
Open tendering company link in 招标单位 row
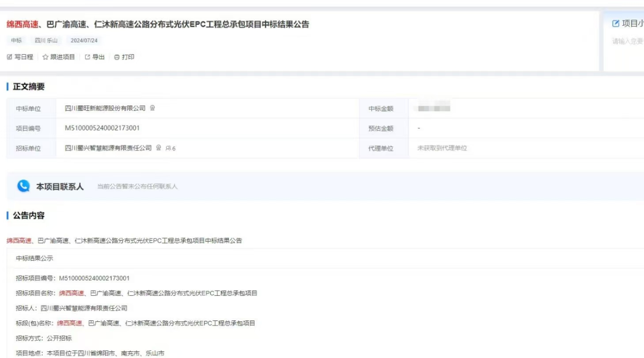tap(108, 148)
